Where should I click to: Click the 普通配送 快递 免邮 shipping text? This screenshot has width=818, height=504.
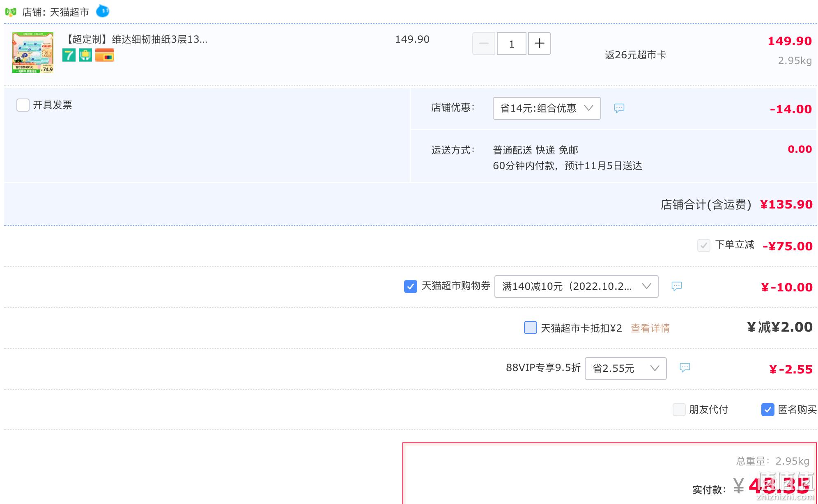pos(535,150)
